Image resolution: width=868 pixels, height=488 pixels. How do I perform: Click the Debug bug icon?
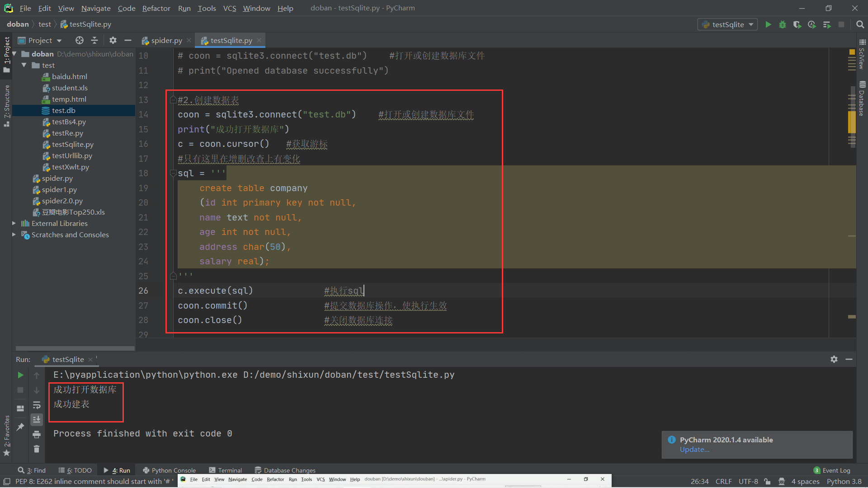coord(783,24)
